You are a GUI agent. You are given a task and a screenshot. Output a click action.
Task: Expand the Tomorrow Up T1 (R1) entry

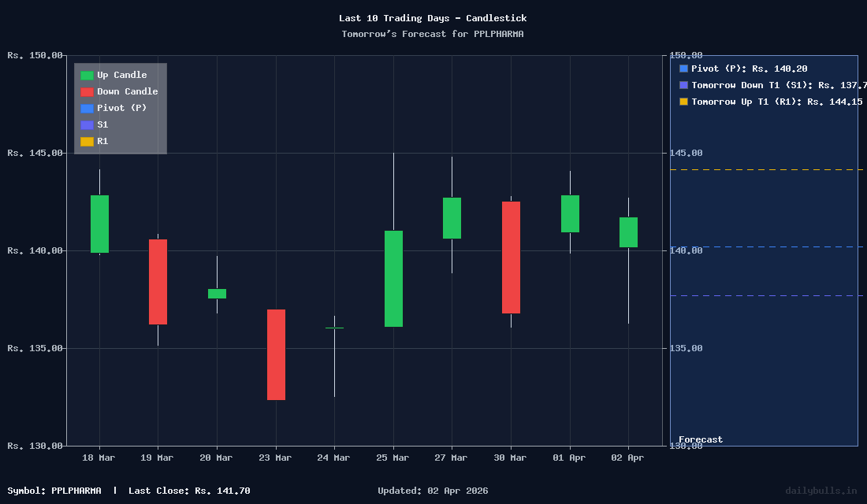click(768, 102)
